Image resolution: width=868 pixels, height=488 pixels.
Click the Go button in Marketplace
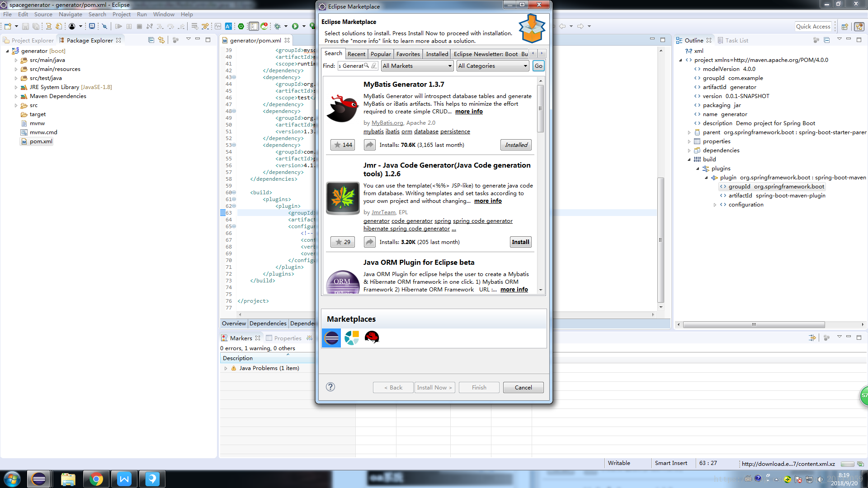pyautogui.click(x=538, y=66)
